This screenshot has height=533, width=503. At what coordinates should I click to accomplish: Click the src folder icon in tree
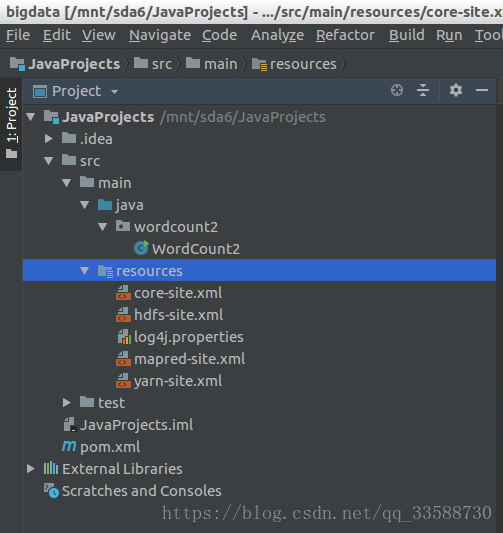[69, 160]
